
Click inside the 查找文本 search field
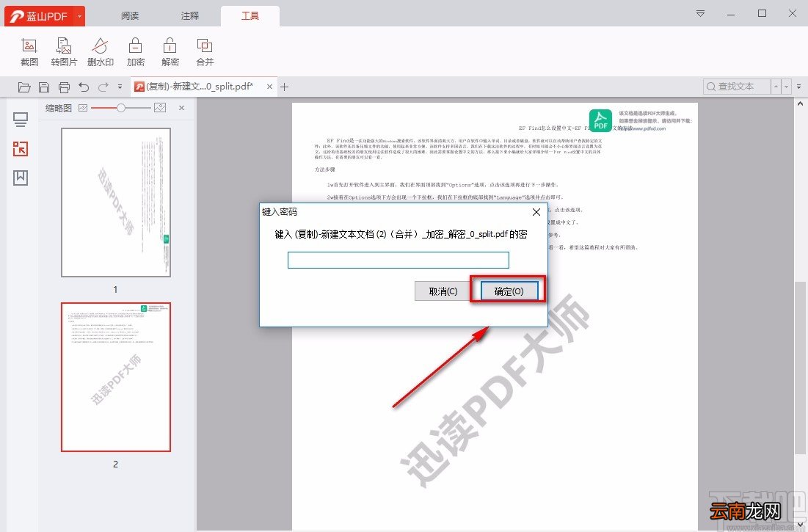(737, 87)
